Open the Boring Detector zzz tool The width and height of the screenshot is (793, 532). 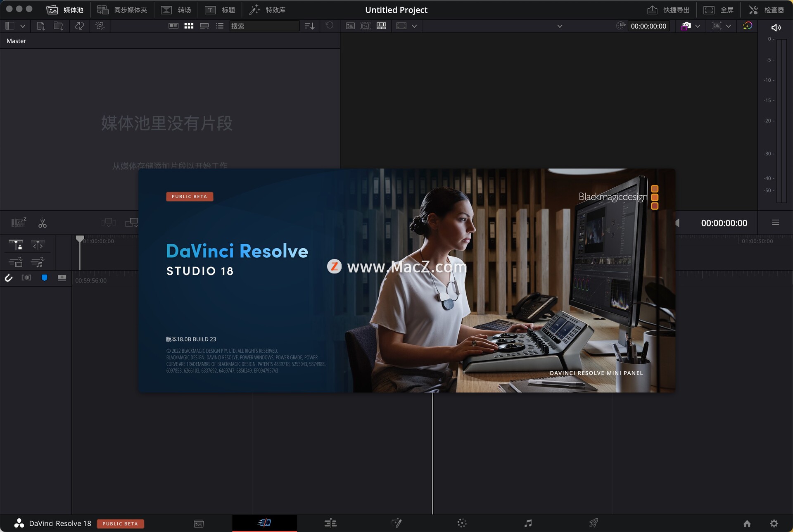[x=19, y=223]
